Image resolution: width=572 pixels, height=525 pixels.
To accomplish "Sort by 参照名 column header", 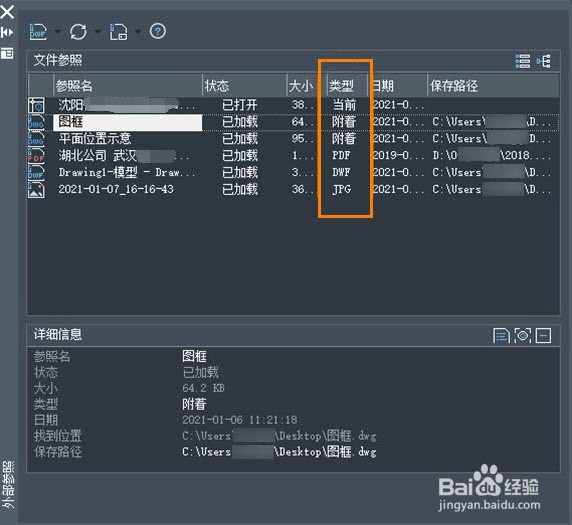I will click(x=128, y=86).
